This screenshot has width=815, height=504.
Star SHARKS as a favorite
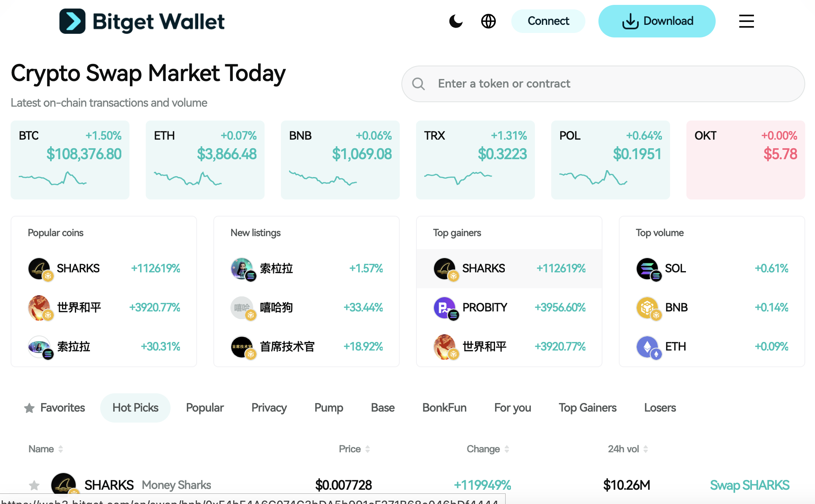(34, 485)
